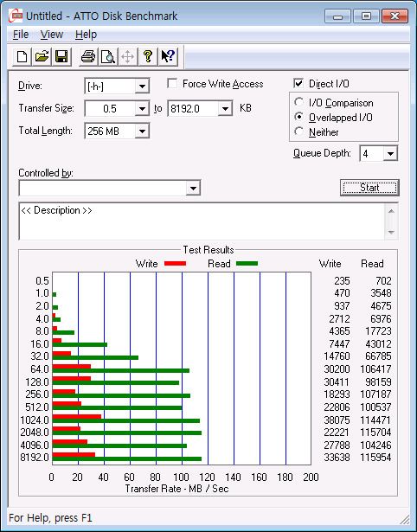417x532 pixels.
Task: Click the green read bar for 8192.0
Action: [x=127, y=459]
